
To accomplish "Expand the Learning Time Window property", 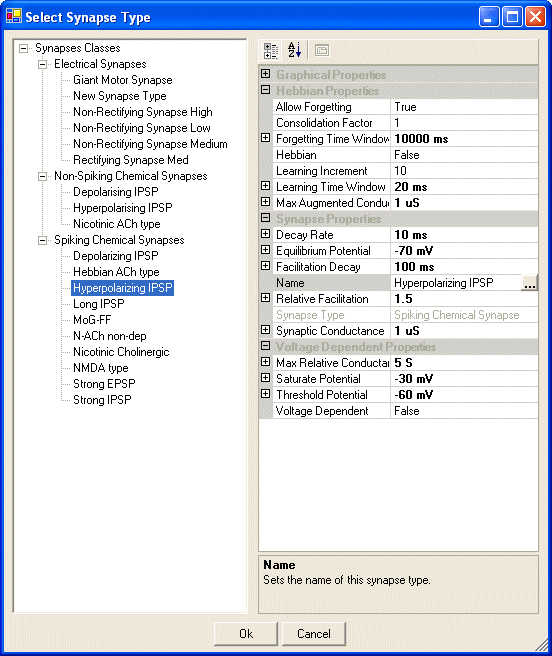I will (x=265, y=186).
